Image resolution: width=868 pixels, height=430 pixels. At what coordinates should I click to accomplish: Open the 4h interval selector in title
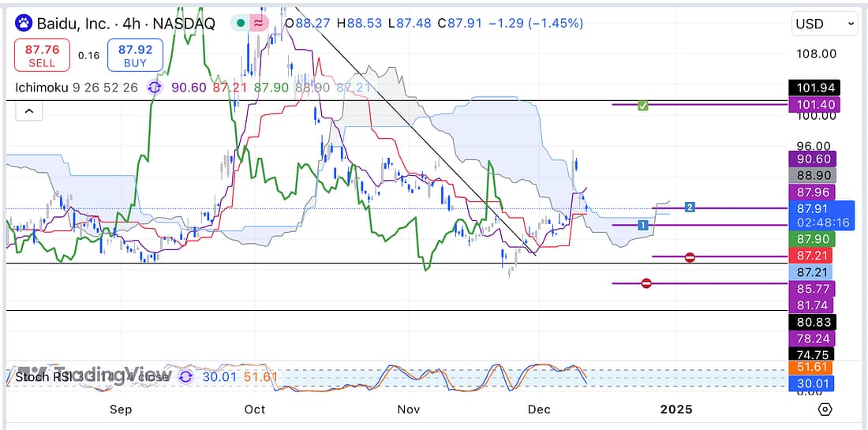coord(131,24)
